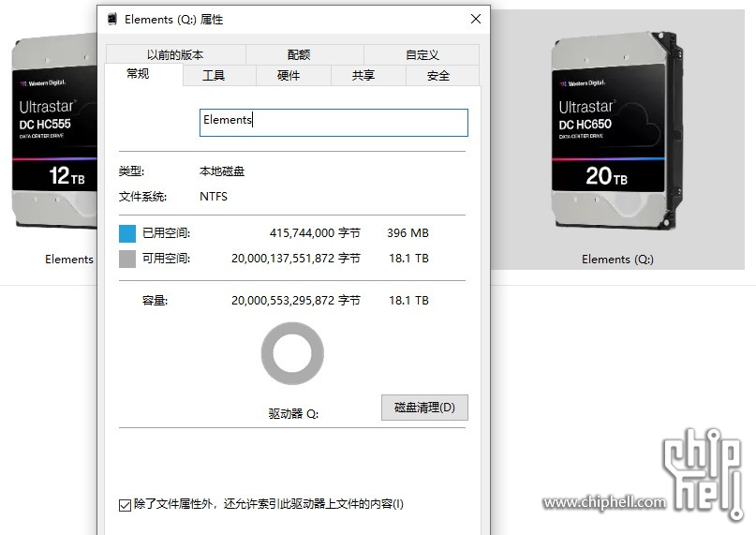This screenshot has width=756, height=535.
Task: Open the 安全 tab
Action: pyautogui.click(x=442, y=76)
